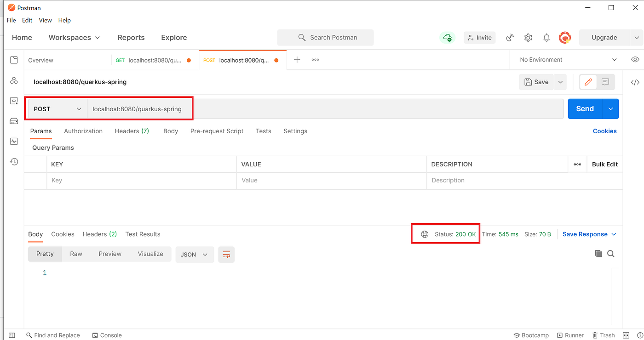
Task: Open the POST method dropdown
Action: [57, 109]
